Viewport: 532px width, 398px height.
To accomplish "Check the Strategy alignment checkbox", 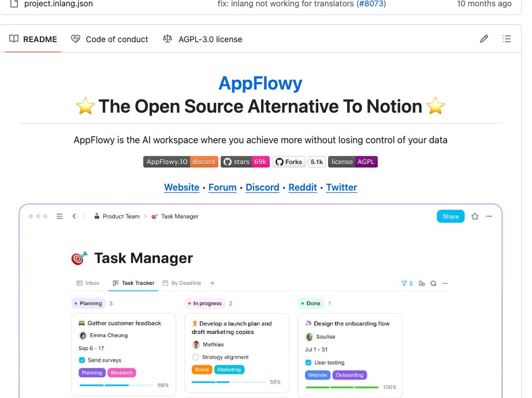I will click(x=195, y=357).
